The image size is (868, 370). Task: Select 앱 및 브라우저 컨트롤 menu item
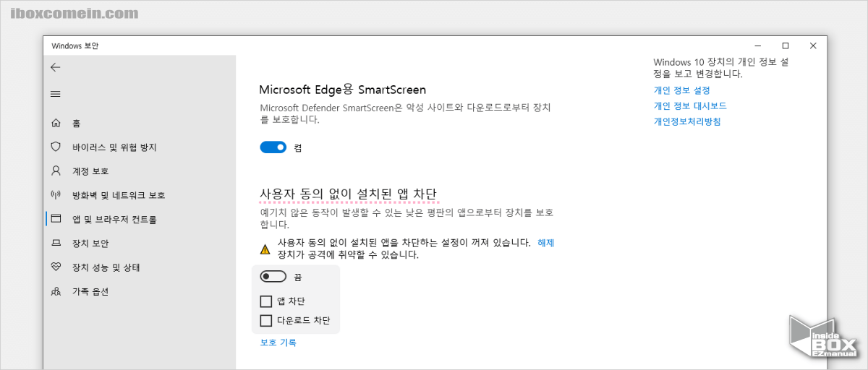coord(114,219)
